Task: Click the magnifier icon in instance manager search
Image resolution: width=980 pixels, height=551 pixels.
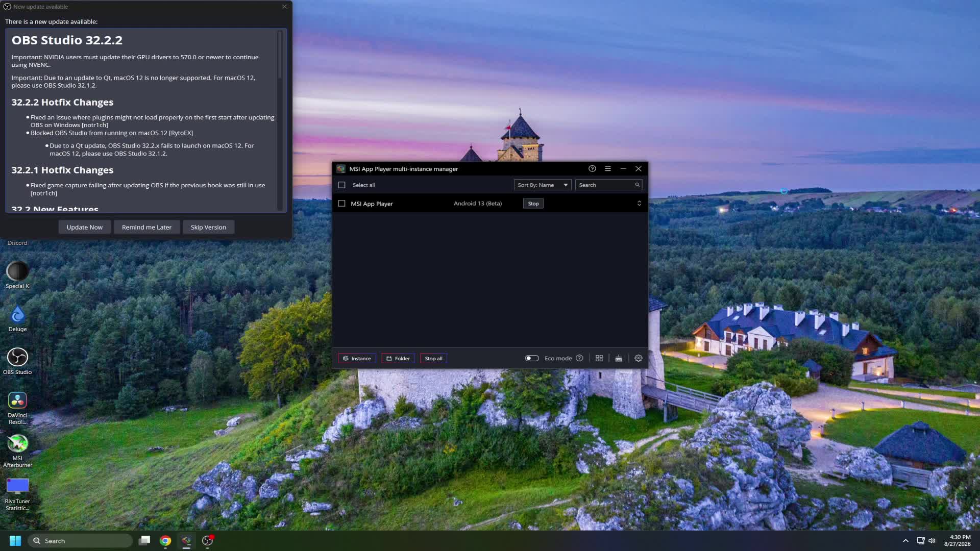Action: click(637, 185)
